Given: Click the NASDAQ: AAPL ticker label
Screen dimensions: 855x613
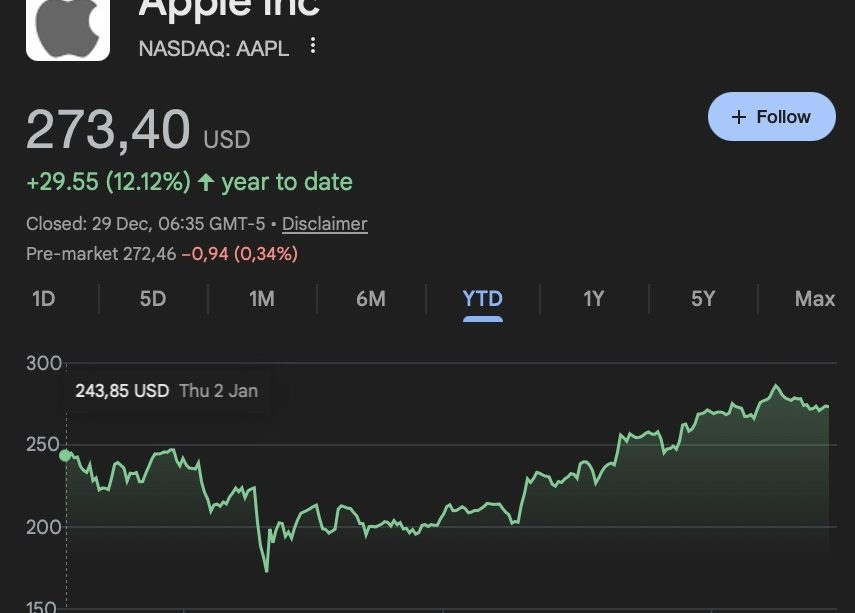Looking at the screenshot, I should pyautogui.click(x=214, y=47).
